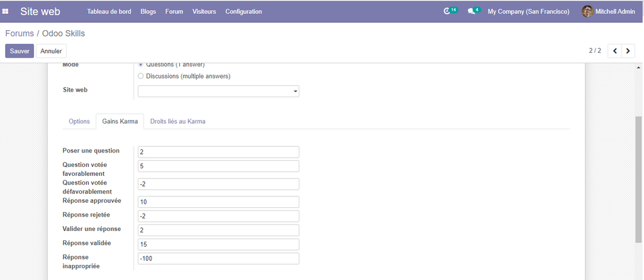Switch to Droits liés au Karma tab
The height and width of the screenshot is (280, 644).
tap(177, 121)
